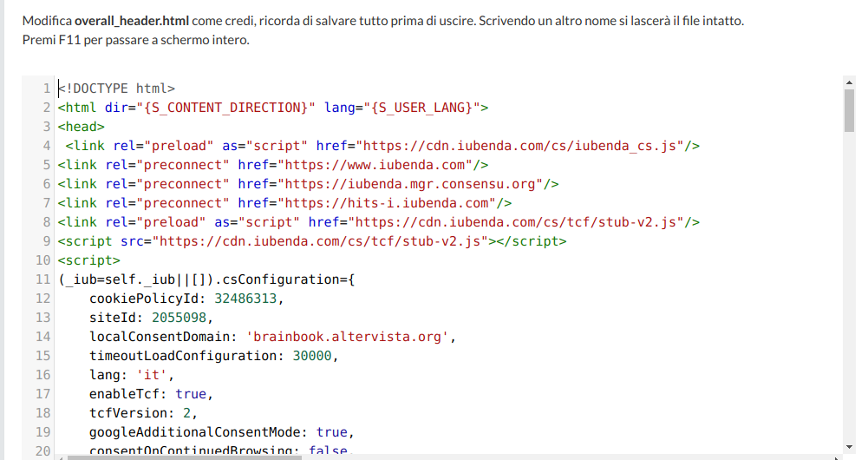Click 'Premi F11 per passare a schermo intero' text
This screenshot has height=460, width=868.
pos(135,40)
